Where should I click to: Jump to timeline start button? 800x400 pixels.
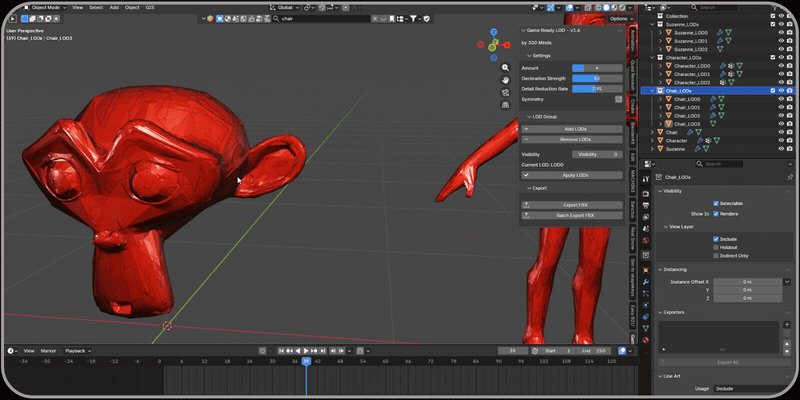[281, 351]
